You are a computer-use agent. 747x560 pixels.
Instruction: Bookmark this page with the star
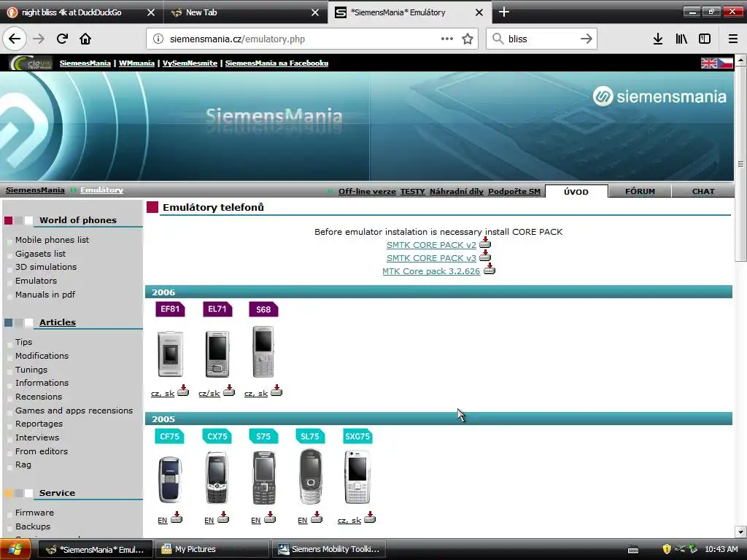click(x=468, y=39)
